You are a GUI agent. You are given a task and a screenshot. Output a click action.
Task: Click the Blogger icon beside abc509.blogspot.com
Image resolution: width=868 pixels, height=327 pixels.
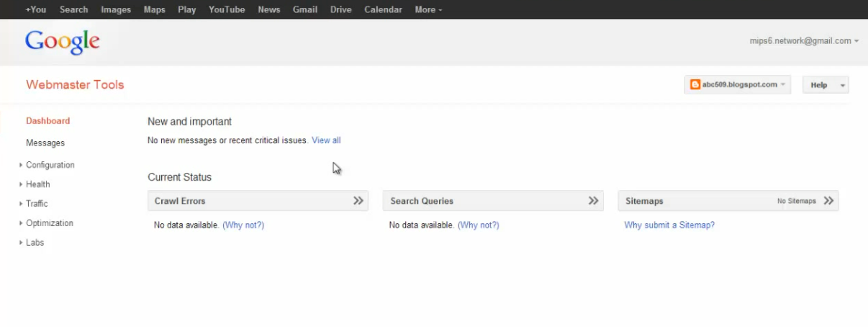coord(695,85)
